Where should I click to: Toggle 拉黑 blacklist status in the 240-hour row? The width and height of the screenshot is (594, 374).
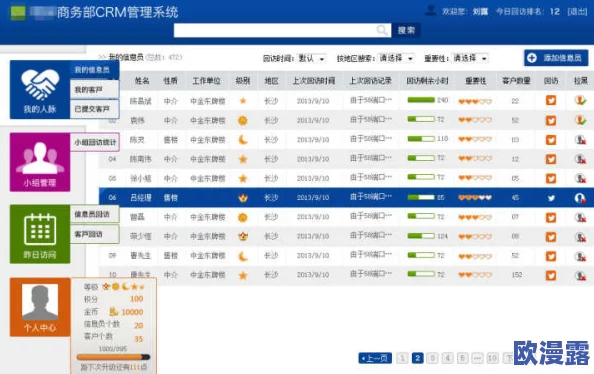580,100
